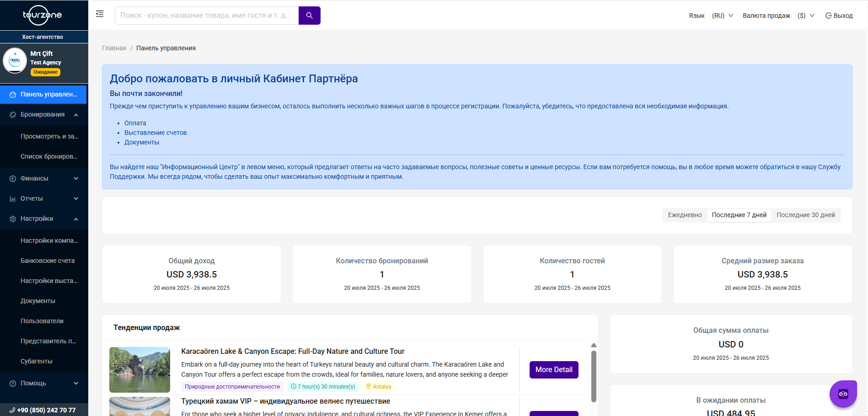Click the location pin icon near Antalya
The height and width of the screenshot is (416, 868).
(x=369, y=387)
